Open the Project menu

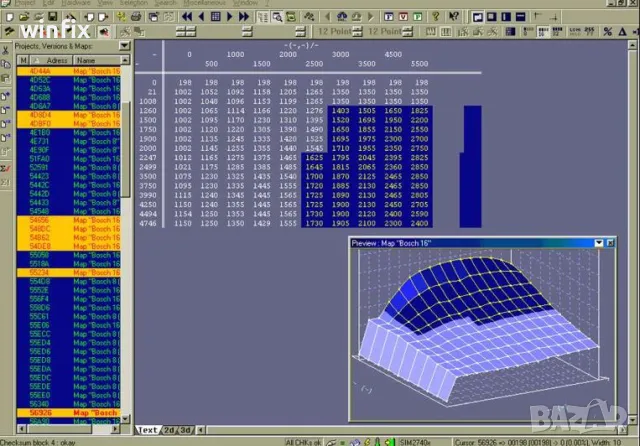point(24,3)
